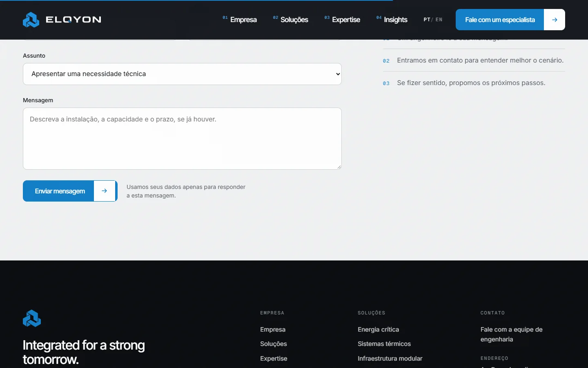Click the 'Integrated for a strong tomorrow.' tagline
This screenshot has width=588, height=368.
click(x=84, y=352)
